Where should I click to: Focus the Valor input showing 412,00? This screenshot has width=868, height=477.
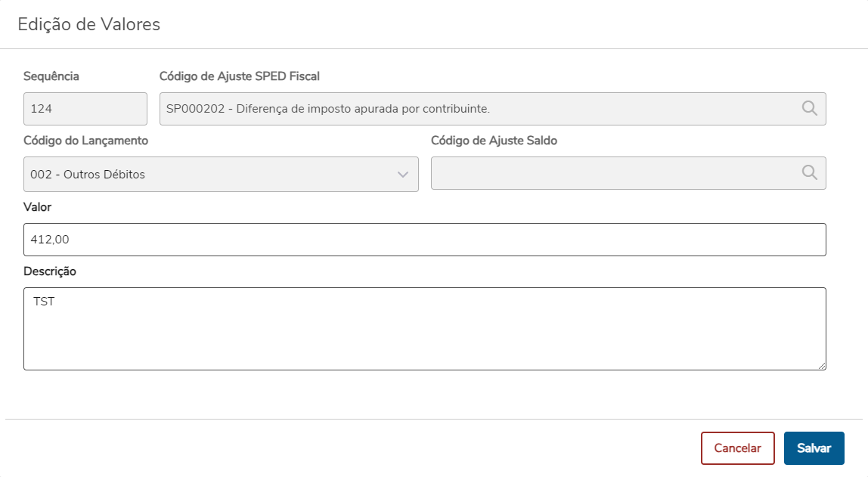[x=424, y=240]
